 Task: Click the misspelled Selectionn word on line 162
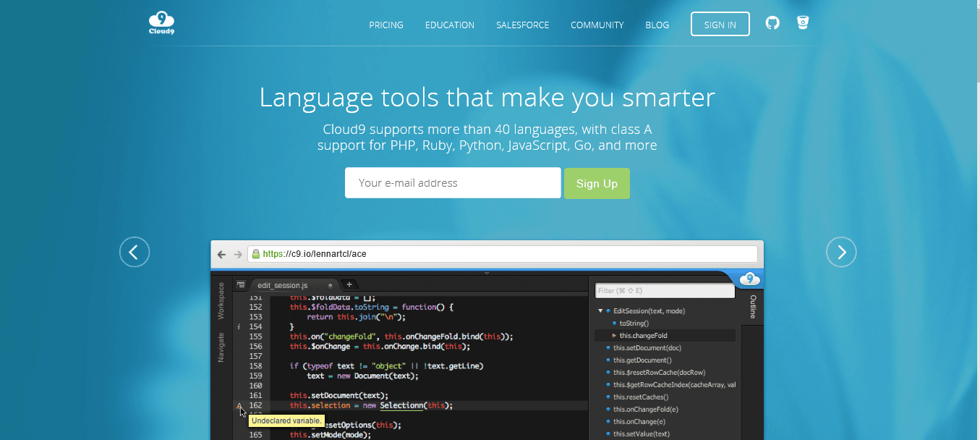click(401, 405)
